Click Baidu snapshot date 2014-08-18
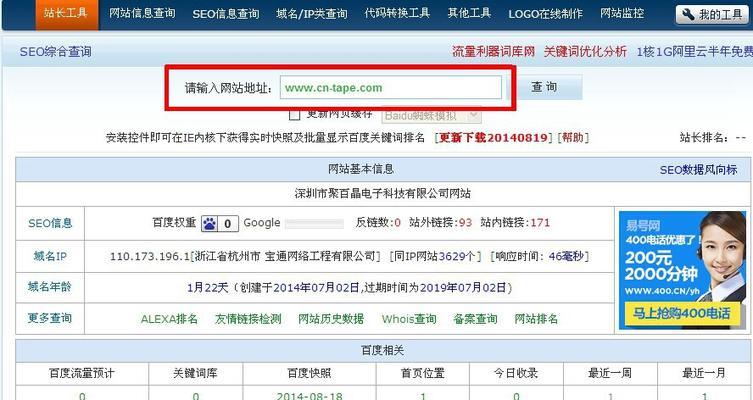753x400 pixels. (x=309, y=396)
